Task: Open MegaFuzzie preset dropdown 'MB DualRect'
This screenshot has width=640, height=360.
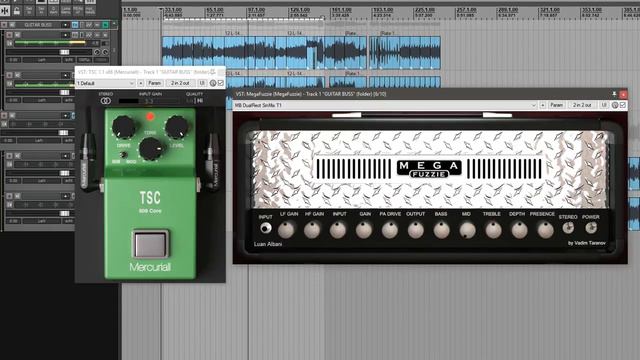Action: pyautogui.click(x=385, y=105)
